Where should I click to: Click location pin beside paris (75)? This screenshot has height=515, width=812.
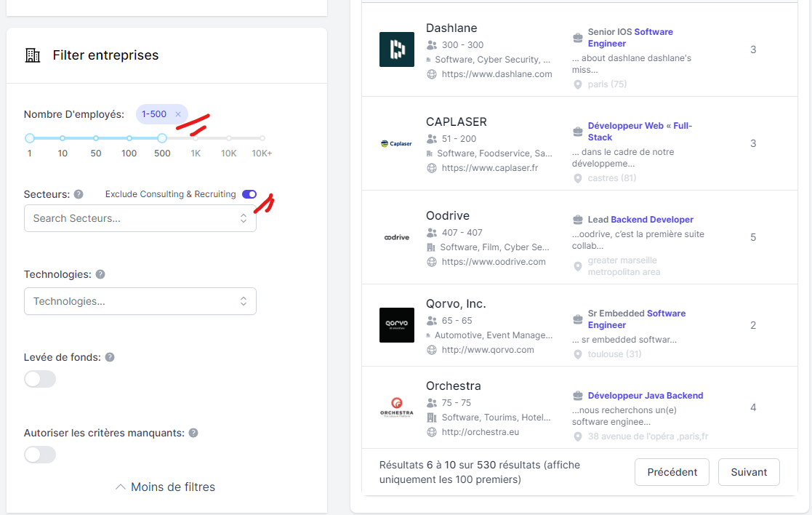point(577,84)
